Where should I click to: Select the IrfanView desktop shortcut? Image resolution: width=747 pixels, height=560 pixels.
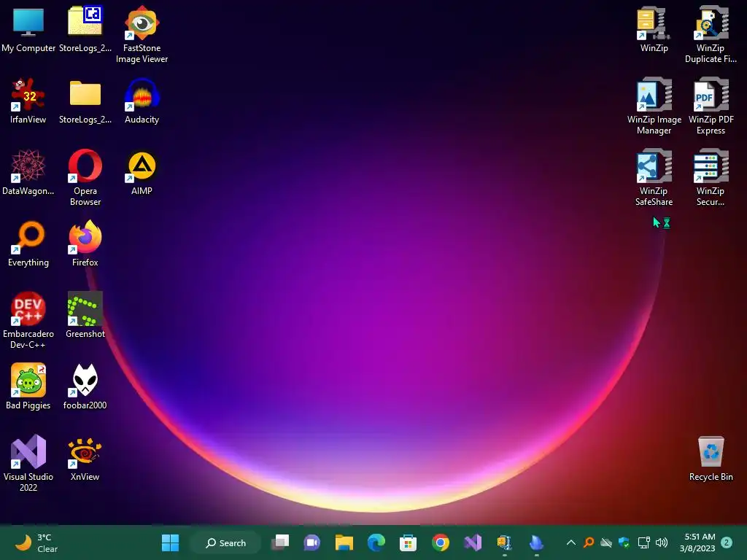pyautogui.click(x=28, y=101)
